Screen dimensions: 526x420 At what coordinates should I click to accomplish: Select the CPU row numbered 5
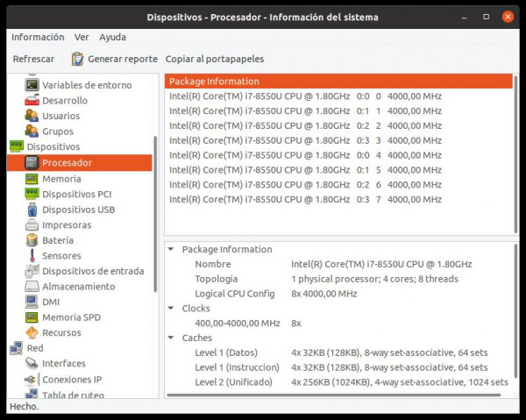click(x=338, y=170)
